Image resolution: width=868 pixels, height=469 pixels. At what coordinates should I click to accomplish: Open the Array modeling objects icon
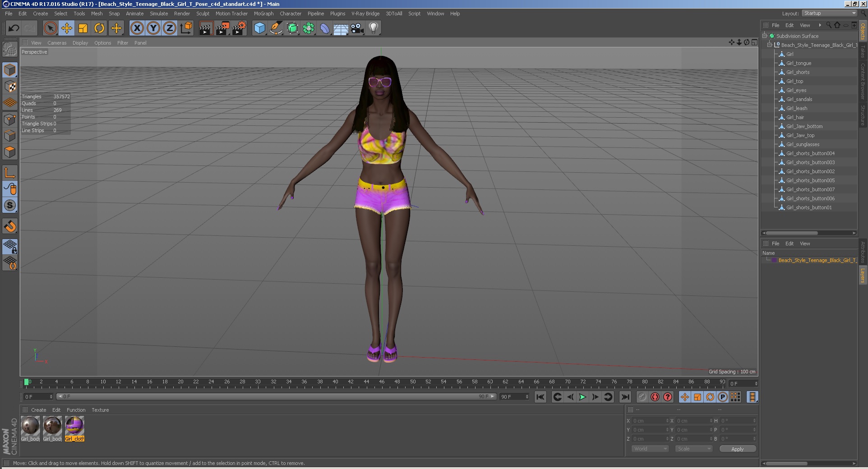point(309,28)
